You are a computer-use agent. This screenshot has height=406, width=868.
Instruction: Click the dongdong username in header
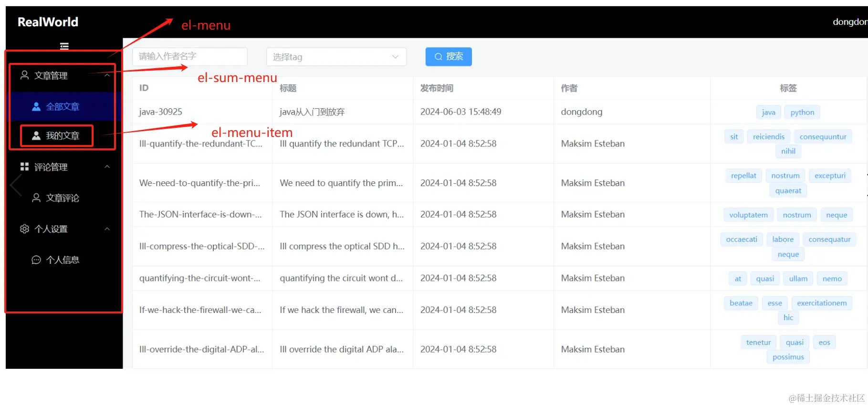tap(849, 22)
